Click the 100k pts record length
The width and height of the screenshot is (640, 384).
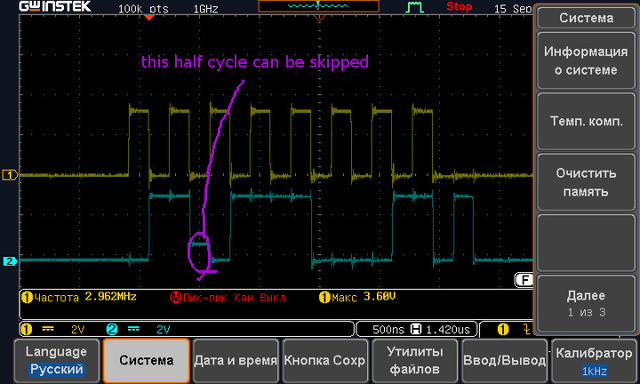[x=143, y=9]
